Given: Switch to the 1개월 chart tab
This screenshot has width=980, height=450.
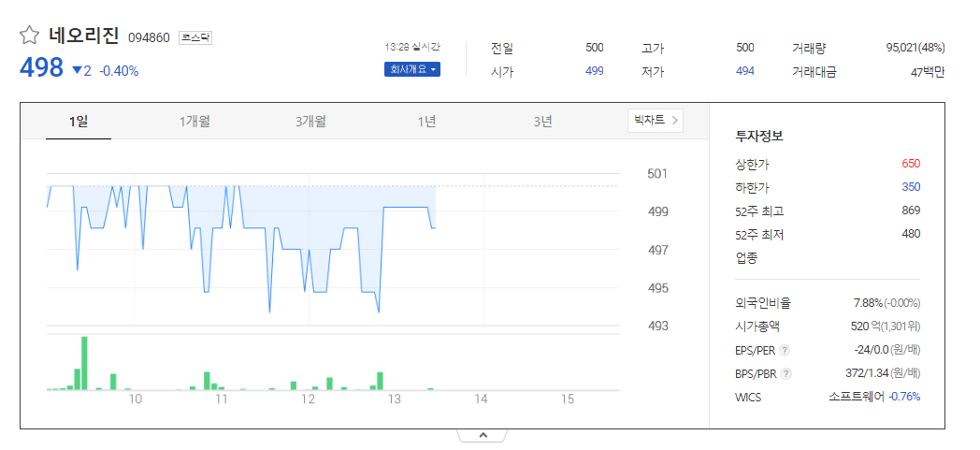Looking at the screenshot, I should (x=195, y=122).
